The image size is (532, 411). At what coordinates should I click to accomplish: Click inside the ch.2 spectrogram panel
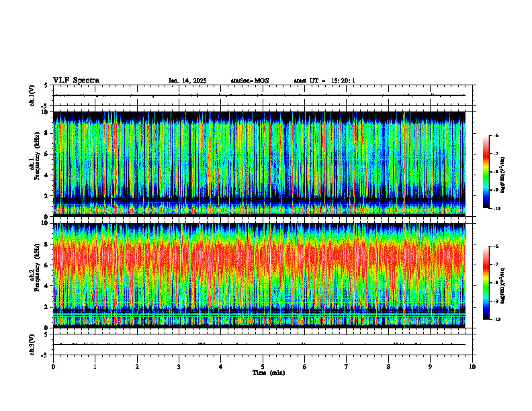coord(259,275)
